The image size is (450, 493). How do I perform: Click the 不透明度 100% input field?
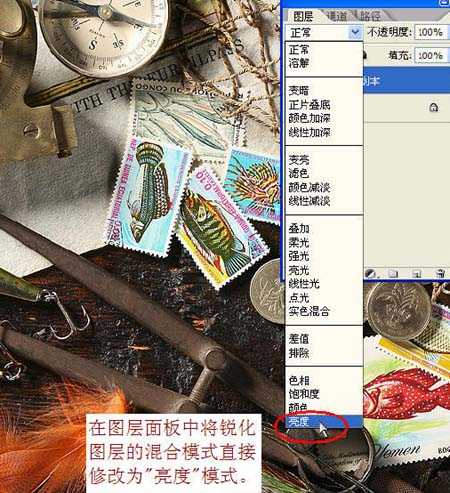pos(431,32)
